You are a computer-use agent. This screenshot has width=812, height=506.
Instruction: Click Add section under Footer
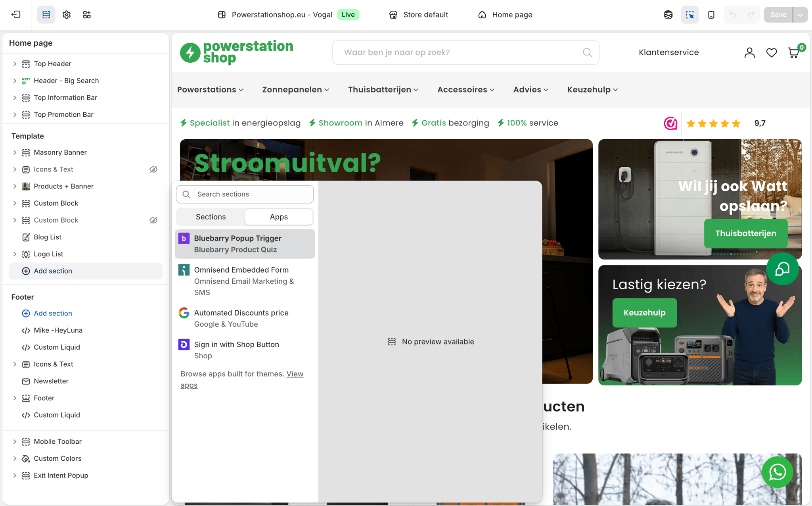(52, 313)
